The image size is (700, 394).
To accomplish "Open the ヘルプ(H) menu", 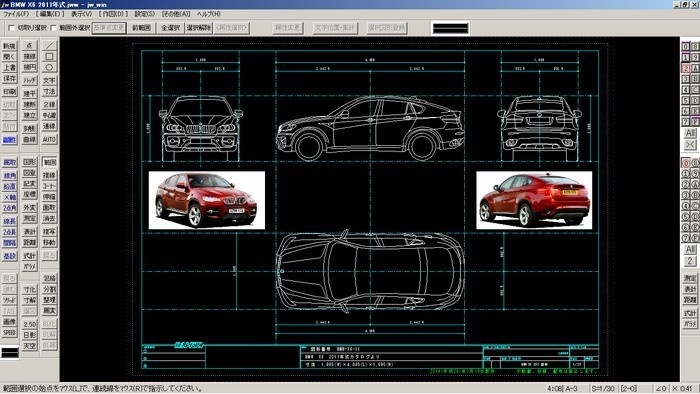I will pyautogui.click(x=208, y=14).
